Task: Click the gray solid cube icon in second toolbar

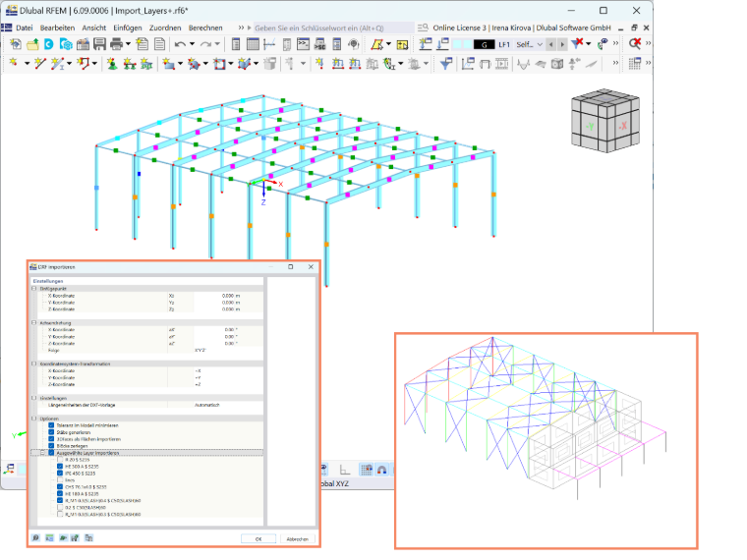Action: (269, 63)
